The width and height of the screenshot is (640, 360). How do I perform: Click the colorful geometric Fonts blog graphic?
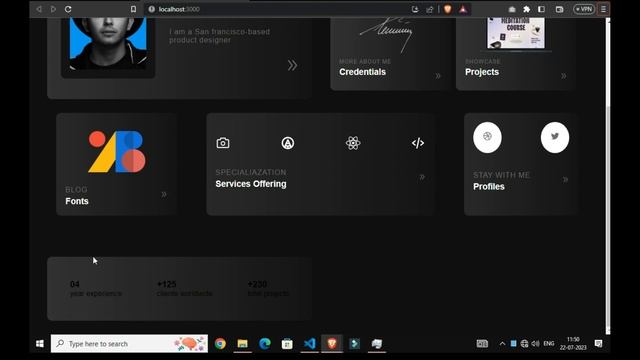point(117,151)
